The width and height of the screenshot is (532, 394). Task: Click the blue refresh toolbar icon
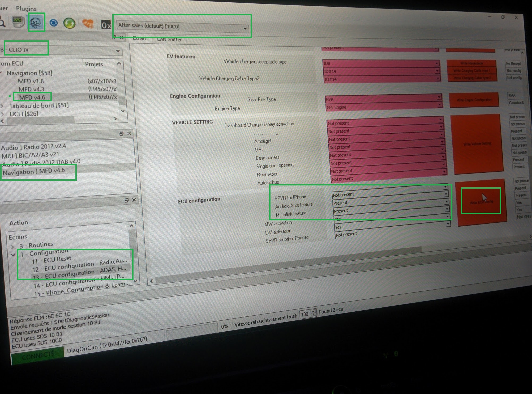click(x=54, y=23)
